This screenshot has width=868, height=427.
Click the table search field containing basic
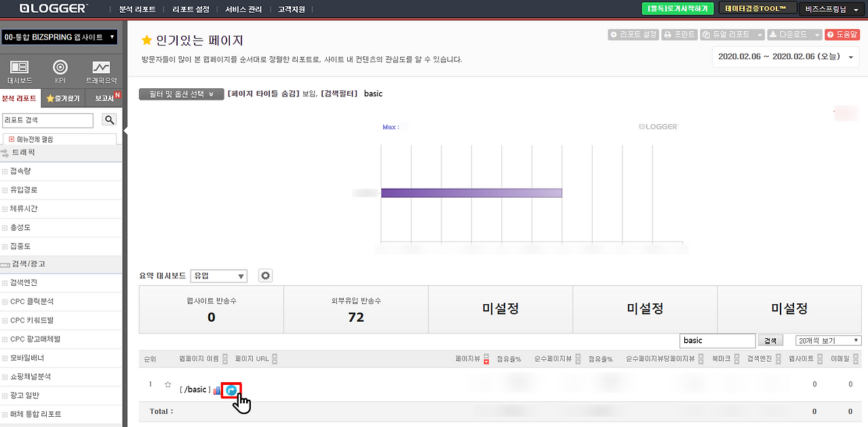(717, 341)
